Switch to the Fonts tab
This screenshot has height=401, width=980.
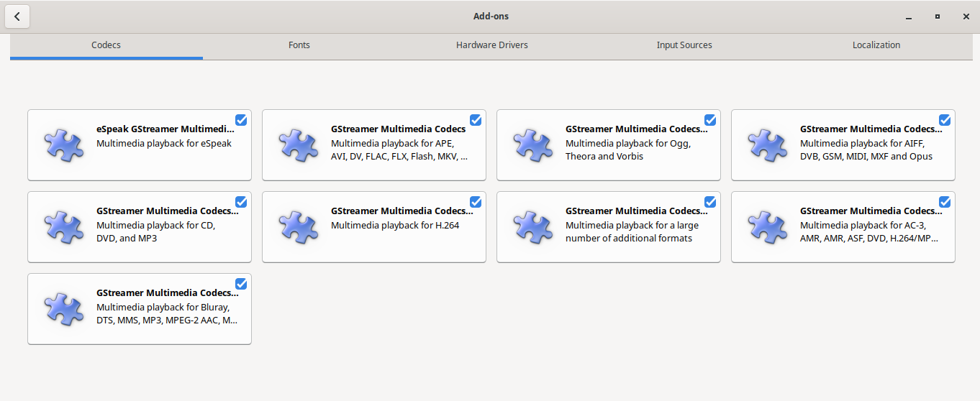point(299,45)
